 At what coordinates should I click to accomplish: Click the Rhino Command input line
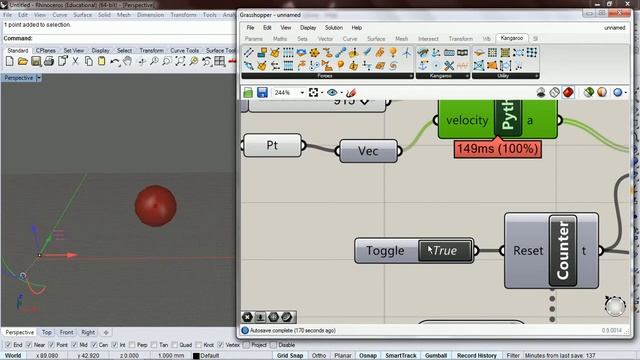118,38
